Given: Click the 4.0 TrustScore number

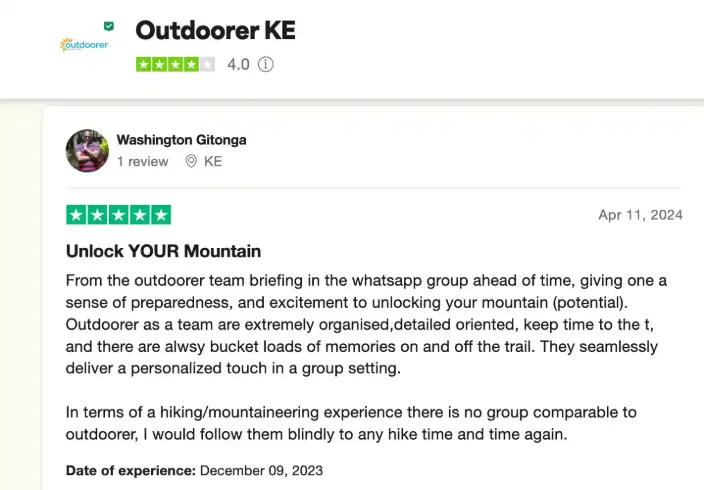Looking at the screenshot, I should click(238, 64).
